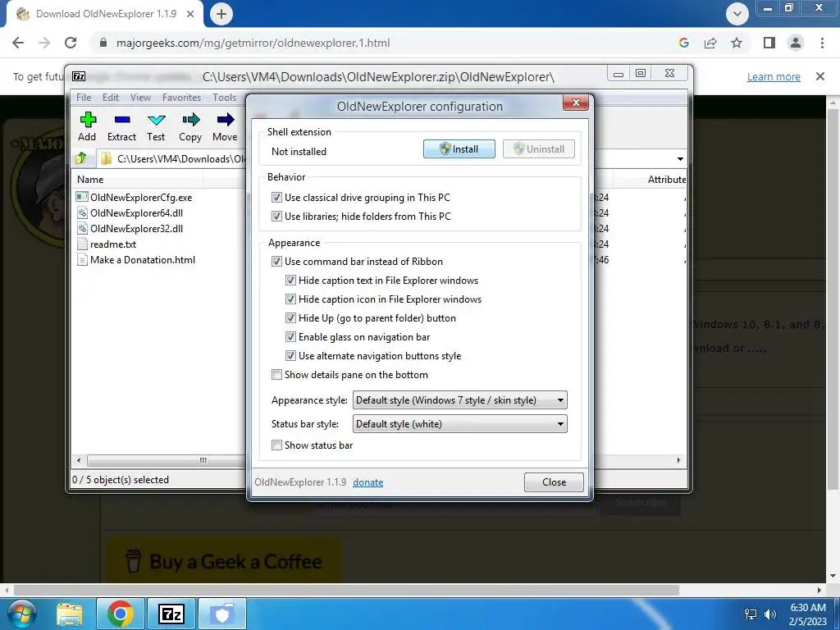840x630 pixels.
Task: Click the Close button in configuration dialog
Action: coord(554,482)
